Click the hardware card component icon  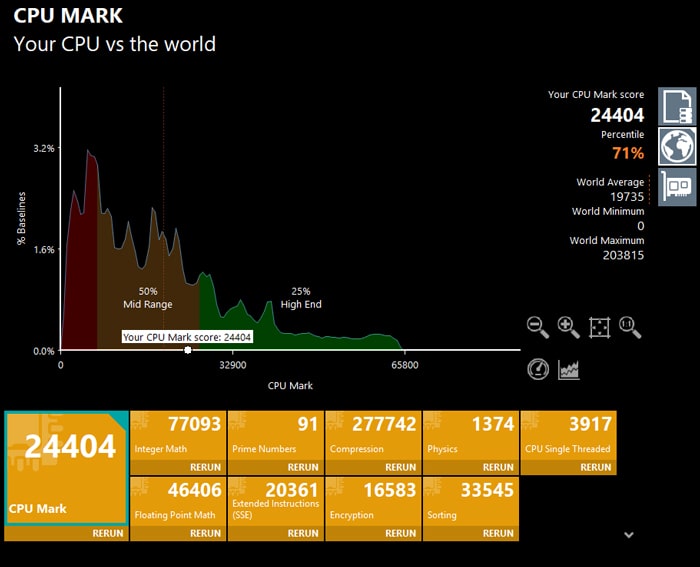coord(676,187)
